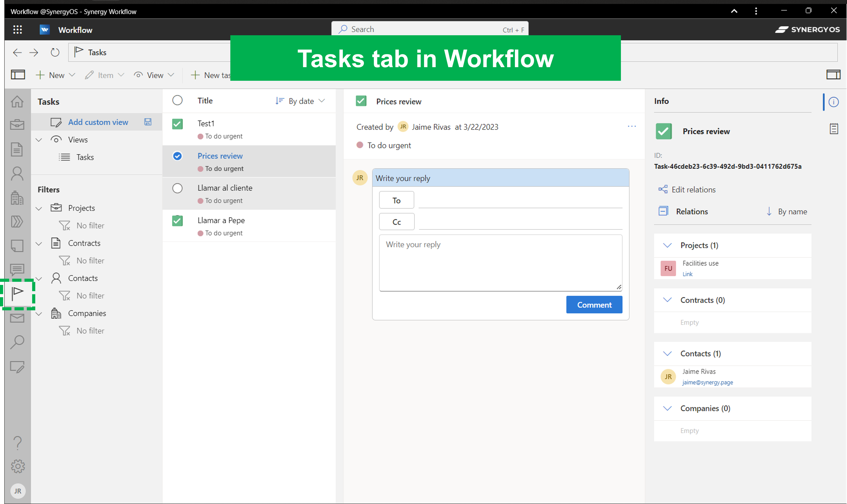
Task: Uncheck the Test1 task checkbox
Action: (x=177, y=124)
